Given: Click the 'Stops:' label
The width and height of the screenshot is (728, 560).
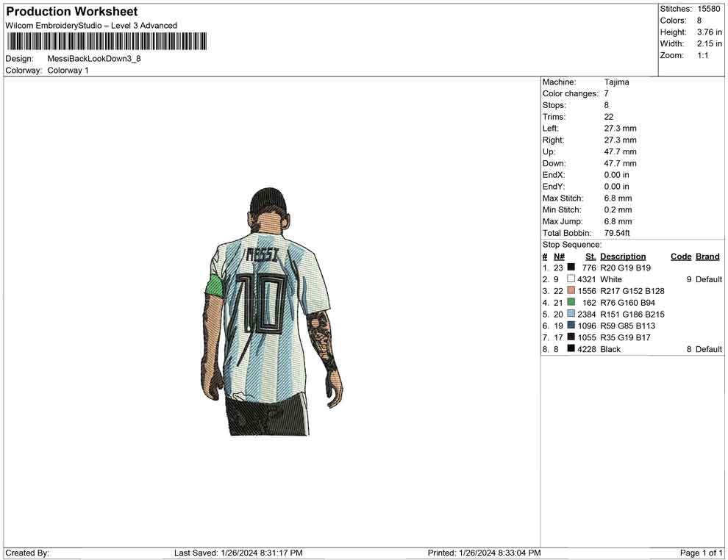Looking at the screenshot, I should (x=554, y=105).
